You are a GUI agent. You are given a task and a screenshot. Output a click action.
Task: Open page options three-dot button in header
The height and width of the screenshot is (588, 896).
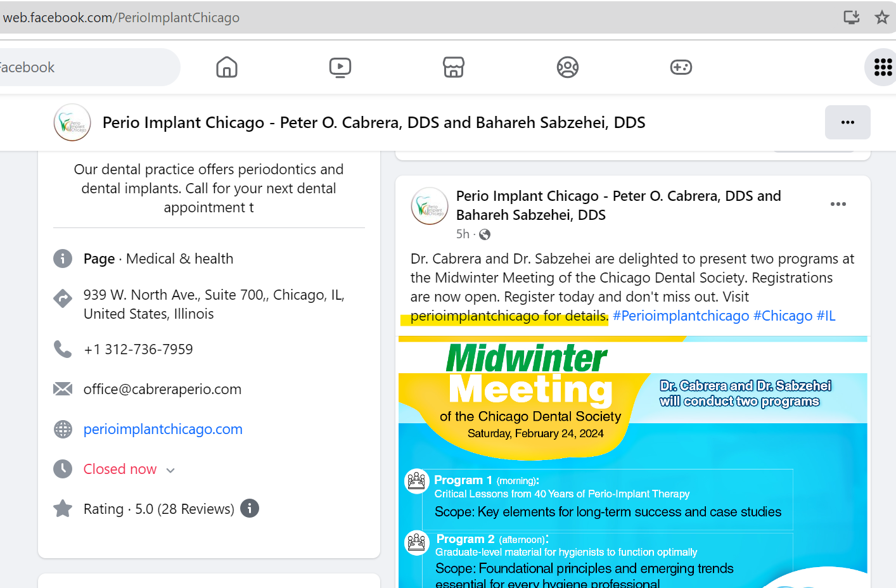pos(847,122)
